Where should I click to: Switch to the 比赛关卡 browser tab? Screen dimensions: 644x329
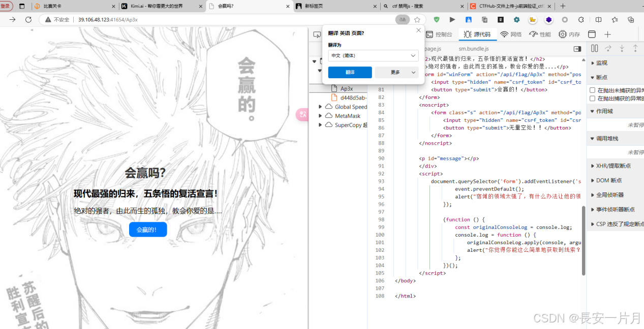click(x=74, y=6)
